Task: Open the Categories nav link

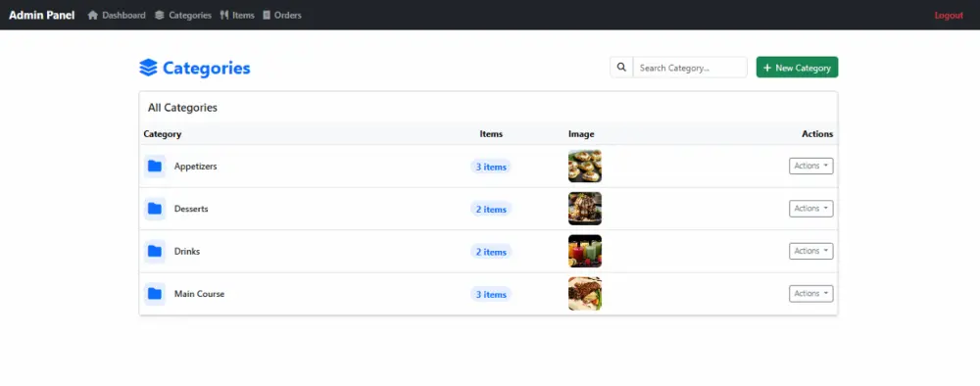Action: click(x=183, y=15)
